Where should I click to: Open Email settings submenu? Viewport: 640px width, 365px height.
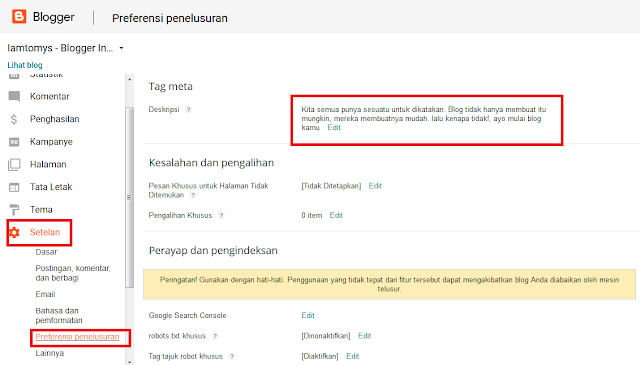point(45,294)
